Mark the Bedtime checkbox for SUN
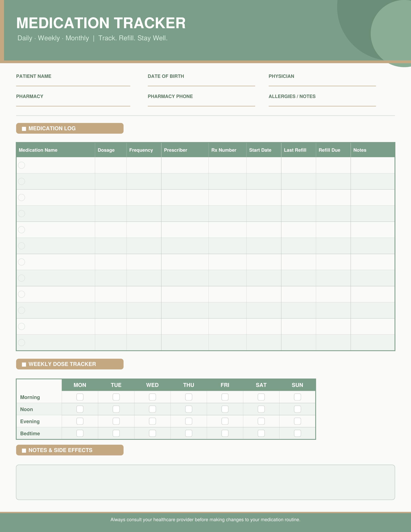The width and height of the screenshot is (411, 532). click(298, 433)
